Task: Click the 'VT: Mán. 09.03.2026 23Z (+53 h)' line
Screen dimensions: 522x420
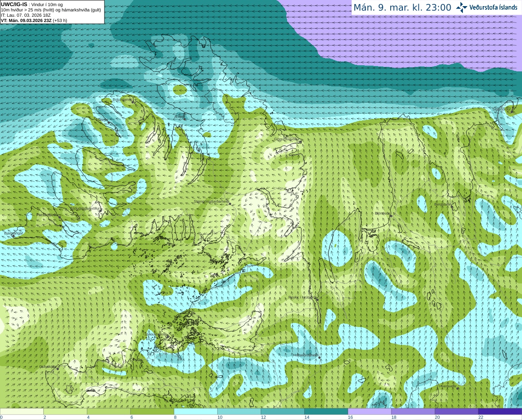Action: [x=34, y=20]
